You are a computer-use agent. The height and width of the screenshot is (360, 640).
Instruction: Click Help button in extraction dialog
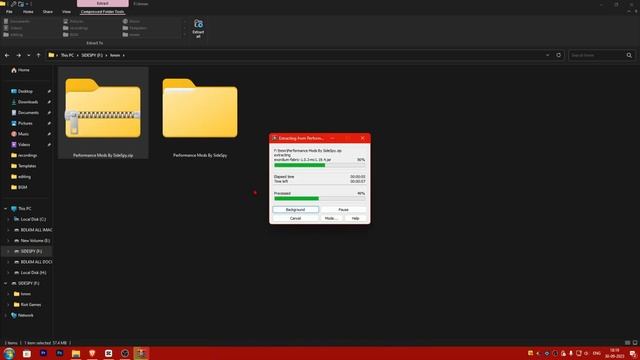click(355, 218)
